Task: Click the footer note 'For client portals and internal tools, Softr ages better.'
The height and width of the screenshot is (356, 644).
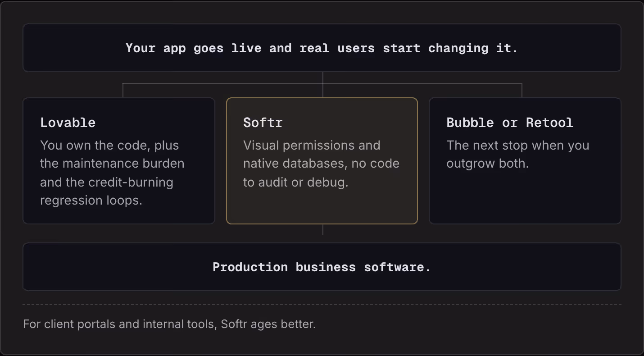Action: 169,324
